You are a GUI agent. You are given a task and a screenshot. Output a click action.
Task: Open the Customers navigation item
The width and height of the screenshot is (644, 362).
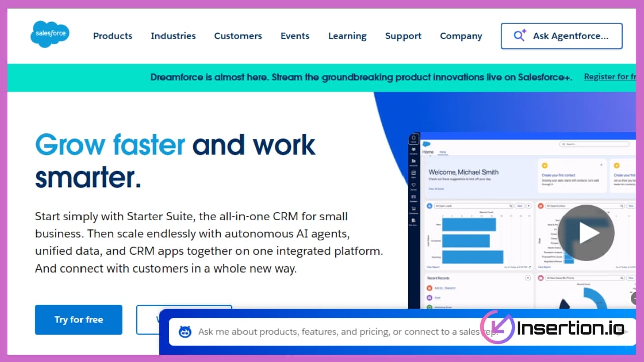[x=238, y=36]
